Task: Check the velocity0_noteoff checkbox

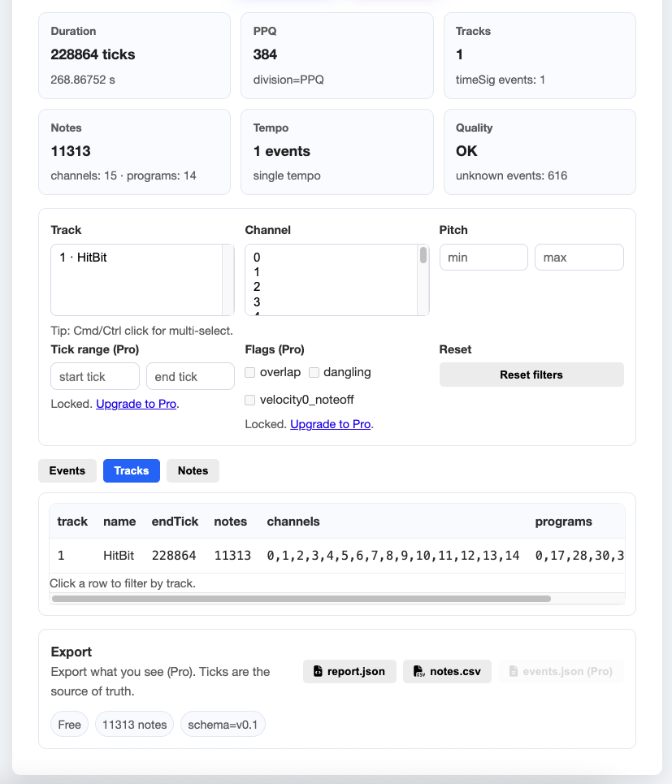Action: coord(250,400)
